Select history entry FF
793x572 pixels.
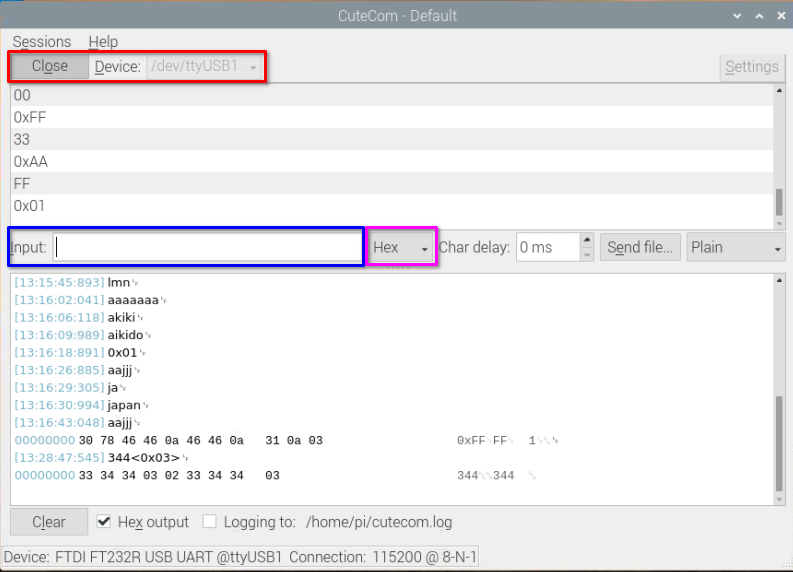(392, 184)
